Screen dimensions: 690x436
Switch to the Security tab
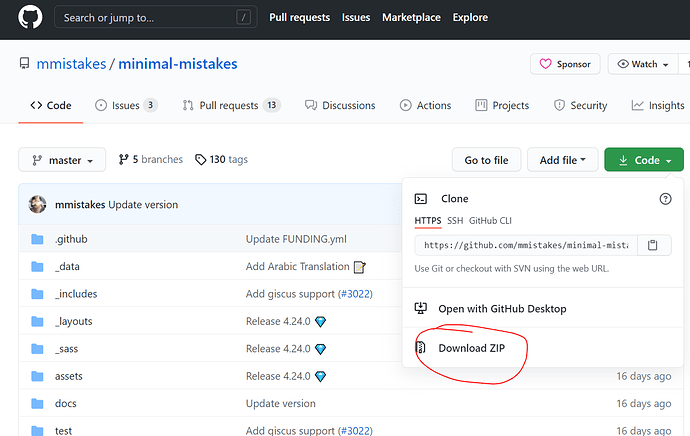click(x=580, y=106)
